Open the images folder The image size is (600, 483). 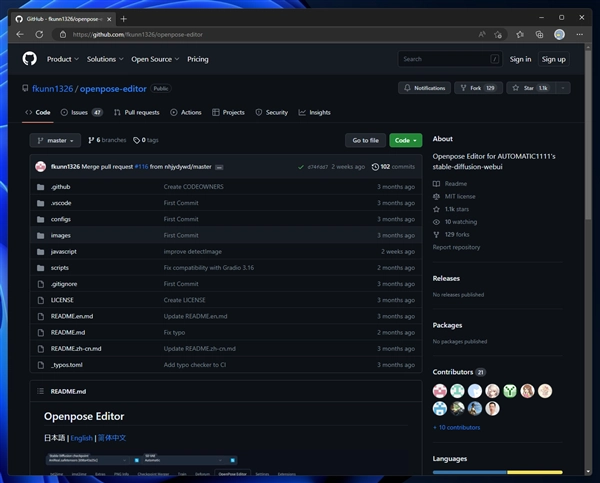(x=60, y=235)
